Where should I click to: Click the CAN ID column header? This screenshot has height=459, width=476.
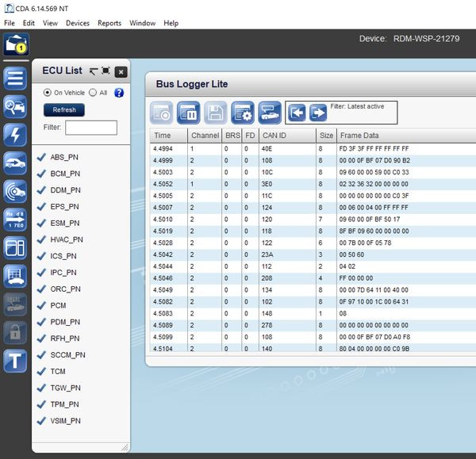(274, 136)
